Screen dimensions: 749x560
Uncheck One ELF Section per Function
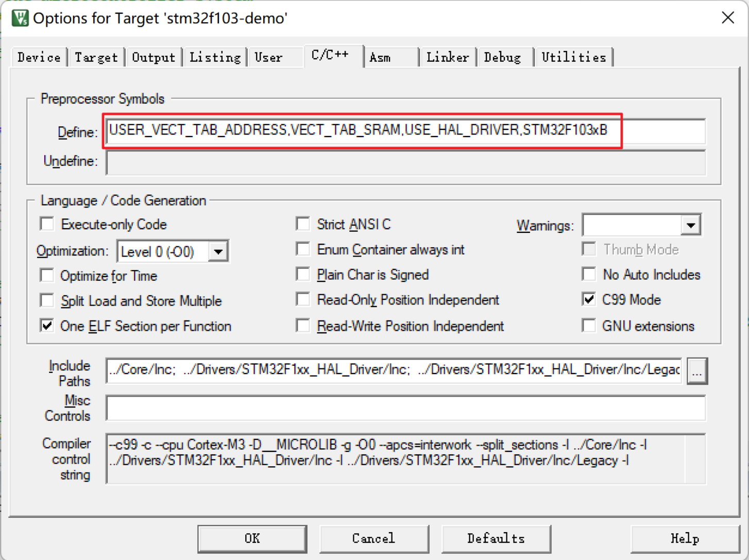click(46, 325)
